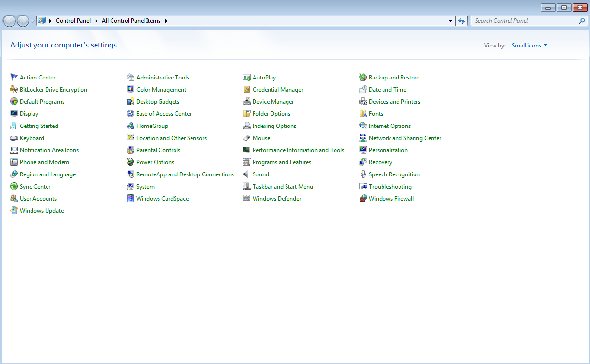The image size is (590, 364).
Task: Click the Mouse icon
Action: click(247, 138)
